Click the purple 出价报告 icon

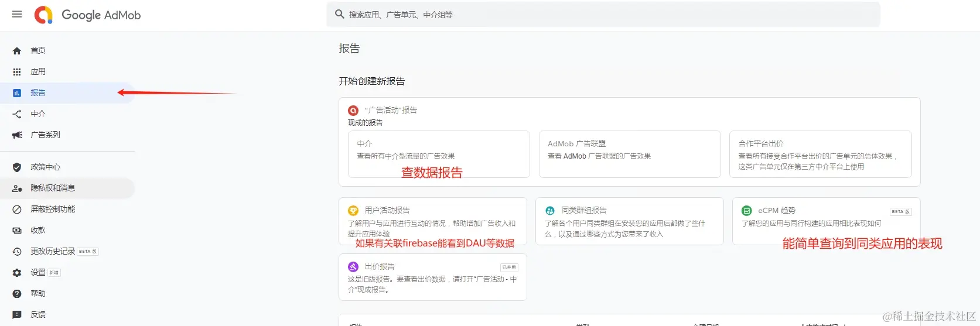click(353, 267)
